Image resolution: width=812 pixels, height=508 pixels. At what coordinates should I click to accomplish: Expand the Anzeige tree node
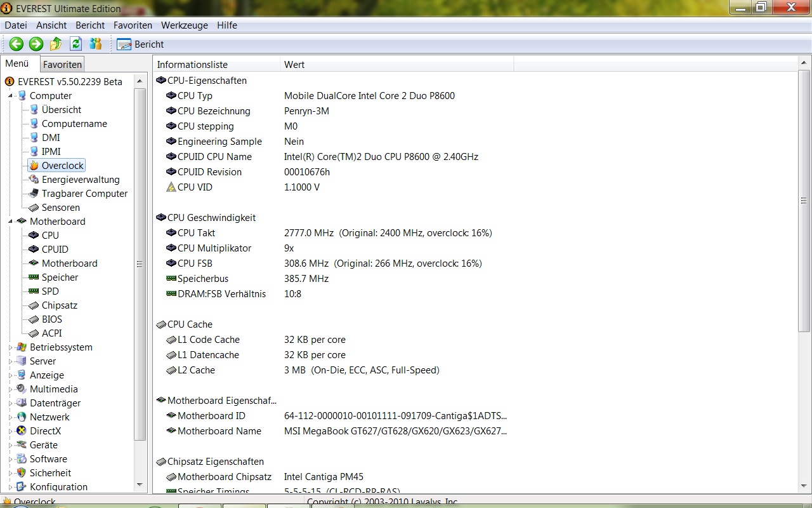tap(11, 375)
